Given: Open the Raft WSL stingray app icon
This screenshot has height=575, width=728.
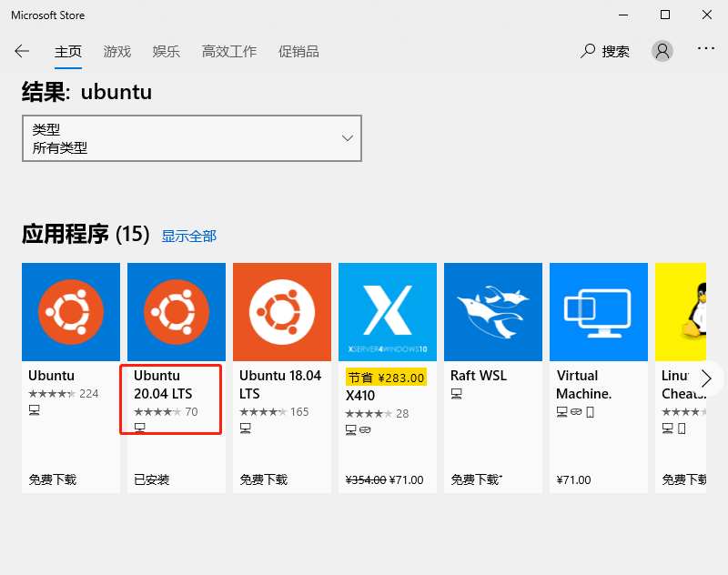Looking at the screenshot, I should 492,312.
